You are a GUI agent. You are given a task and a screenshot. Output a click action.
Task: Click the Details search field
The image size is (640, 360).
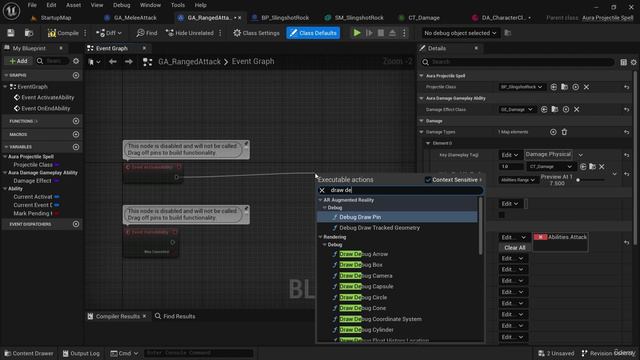pos(518,62)
